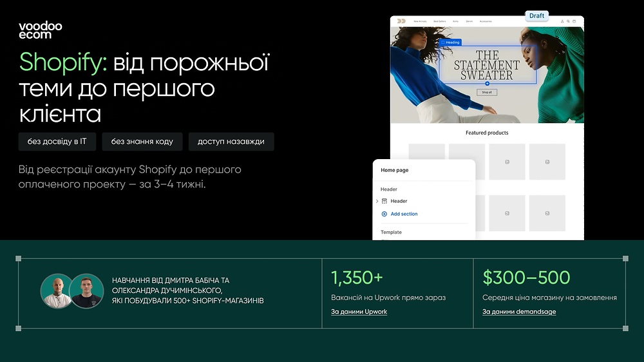The image size is (644, 362).
Task: Click THE STATEMENT SWEATER heading text
Action: (487, 65)
